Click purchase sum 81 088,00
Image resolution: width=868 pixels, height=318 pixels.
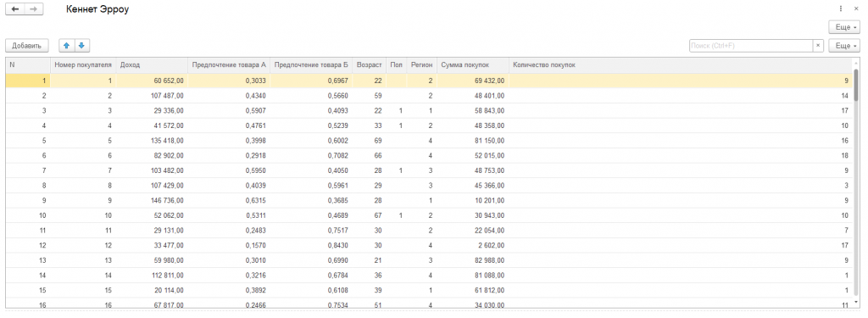[x=490, y=276]
